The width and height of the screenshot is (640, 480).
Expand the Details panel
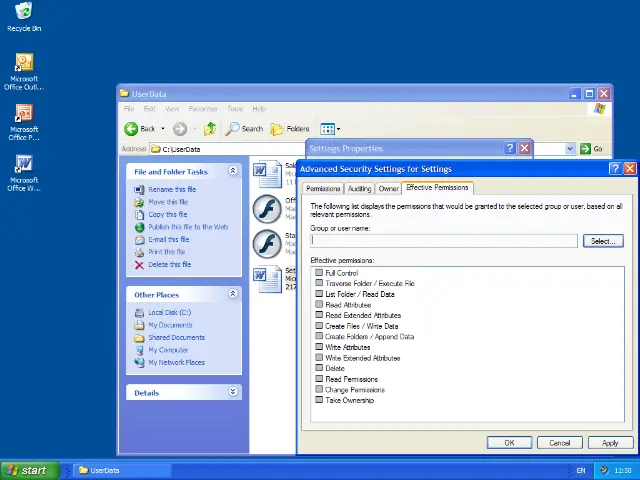pos(233,393)
